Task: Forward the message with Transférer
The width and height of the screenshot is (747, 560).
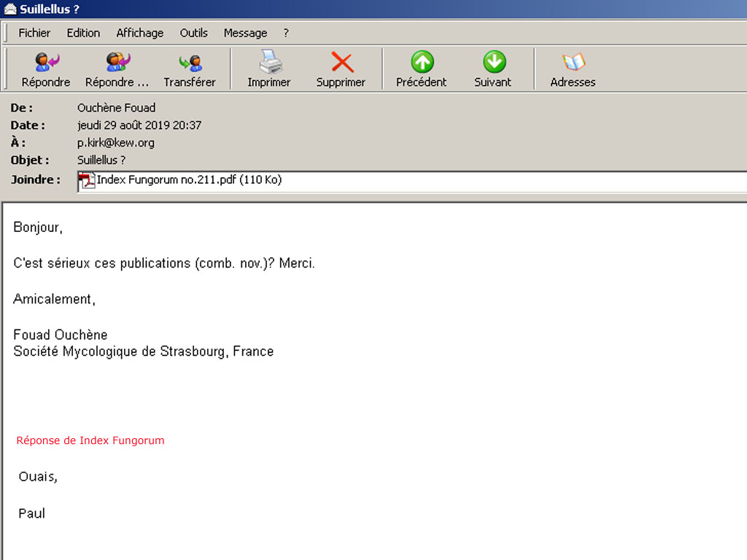Action: pos(190,63)
